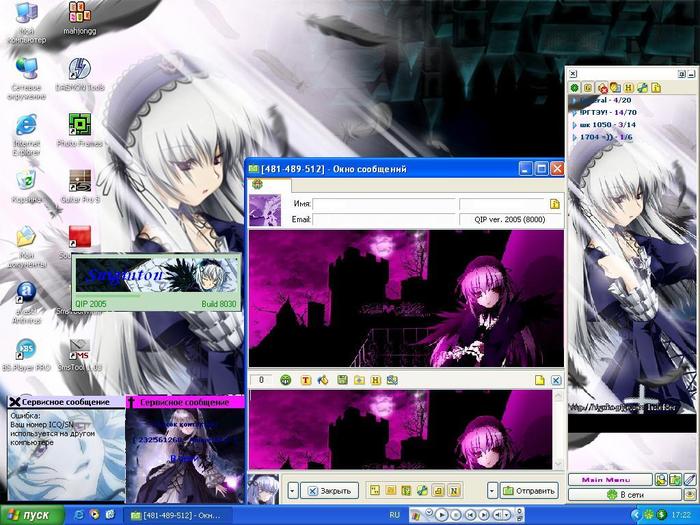Open settings wrench icon in contact list toolbar
The height and width of the screenshot is (525, 700).
[642, 88]
